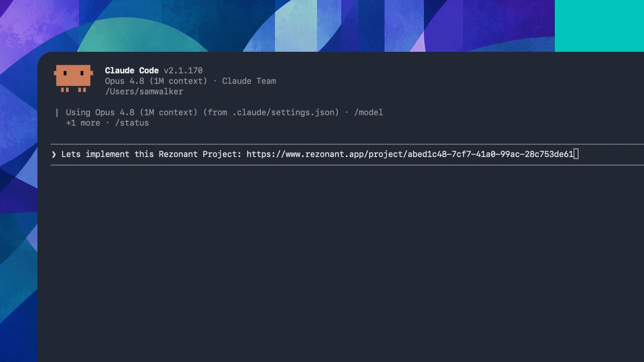Click the Claude Code pixel mascot logo

tap(73, 79)
